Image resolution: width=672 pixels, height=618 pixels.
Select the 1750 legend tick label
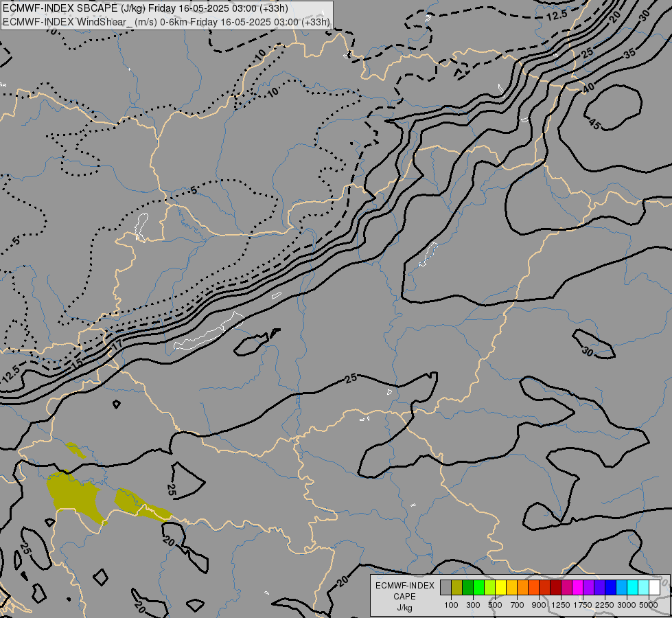pos(583,605)
